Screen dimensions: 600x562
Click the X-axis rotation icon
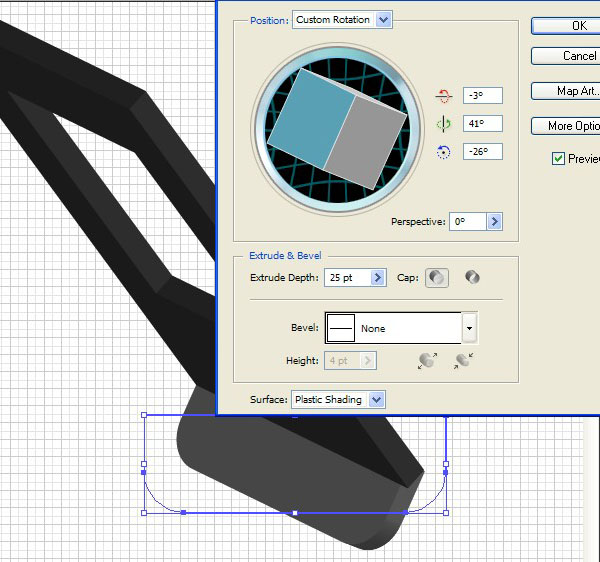click(x=443, y=96)
